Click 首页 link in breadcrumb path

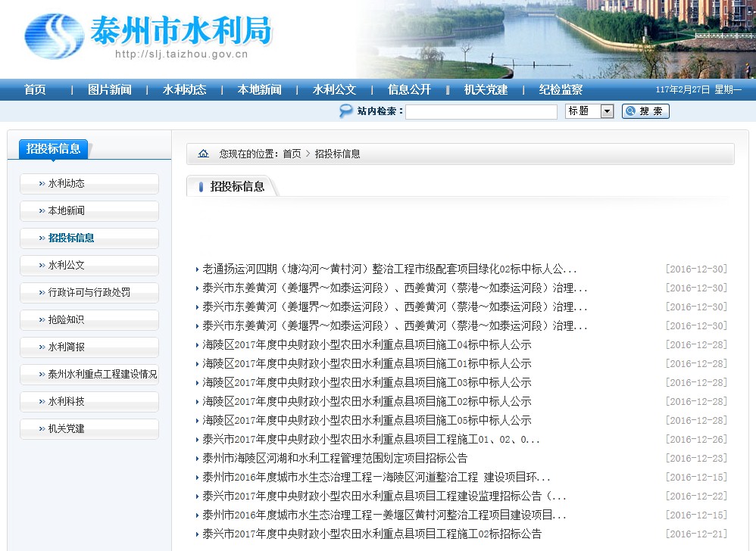click(x=292, y=154)
